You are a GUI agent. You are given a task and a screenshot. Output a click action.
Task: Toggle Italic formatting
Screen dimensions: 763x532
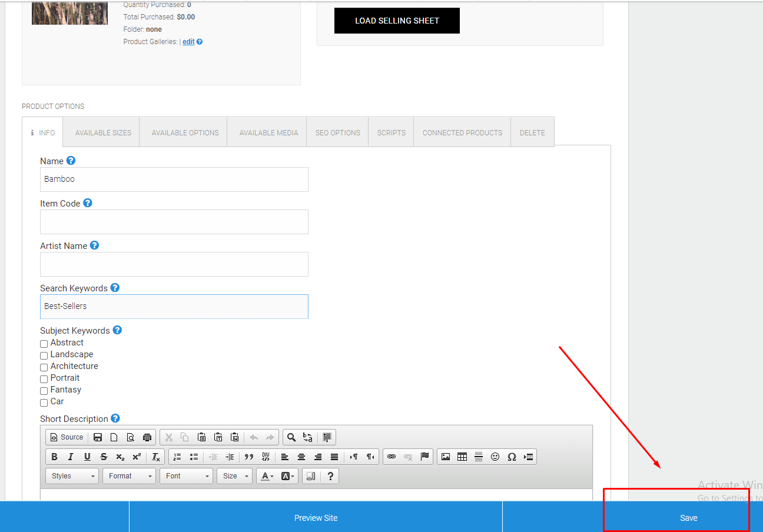[71, 457]
